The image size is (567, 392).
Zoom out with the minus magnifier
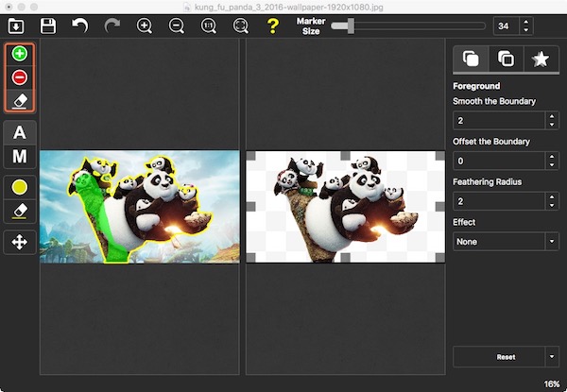177,26
